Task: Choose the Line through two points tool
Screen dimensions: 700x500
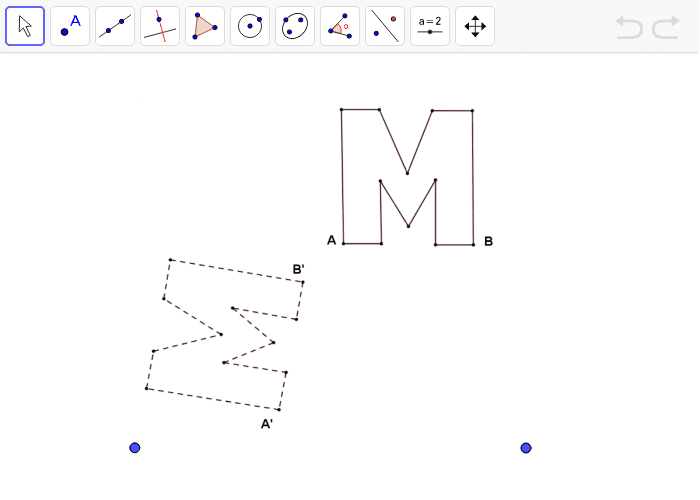Action: 115,26
